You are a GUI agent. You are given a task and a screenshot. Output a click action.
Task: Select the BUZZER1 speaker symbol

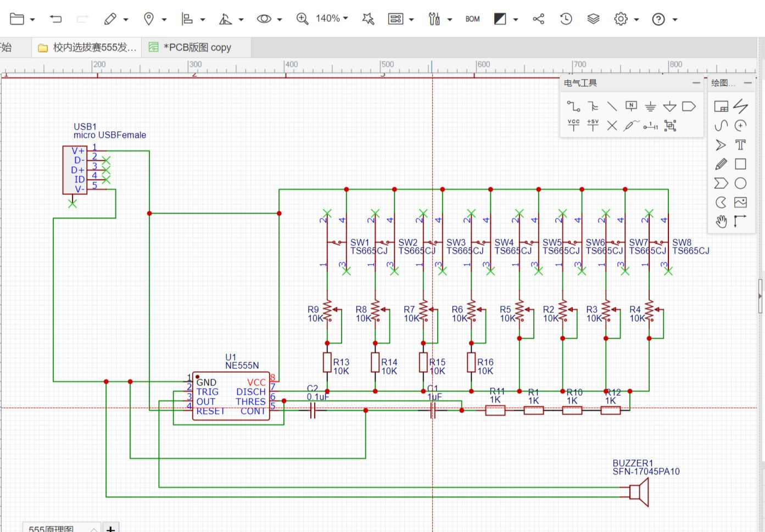pyautogui.click(x=639, y=492)
